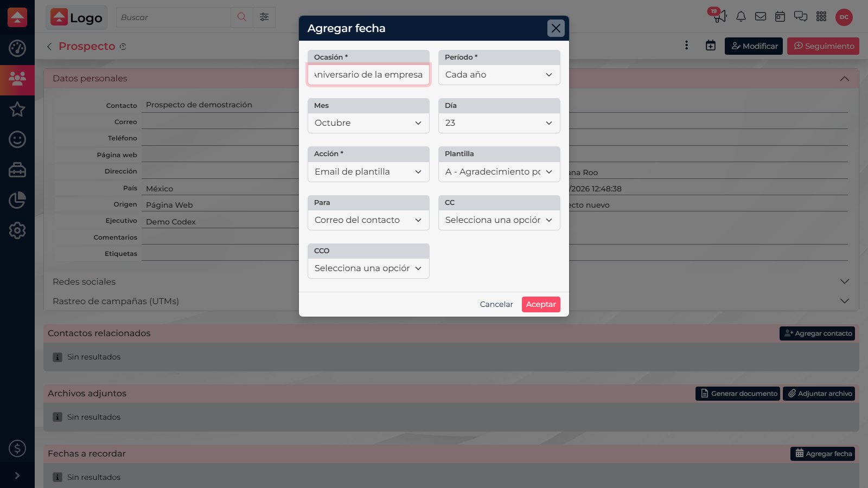The image size is (868, 488).
Task: Click the add calendar event icon
Action: (711, 46)
